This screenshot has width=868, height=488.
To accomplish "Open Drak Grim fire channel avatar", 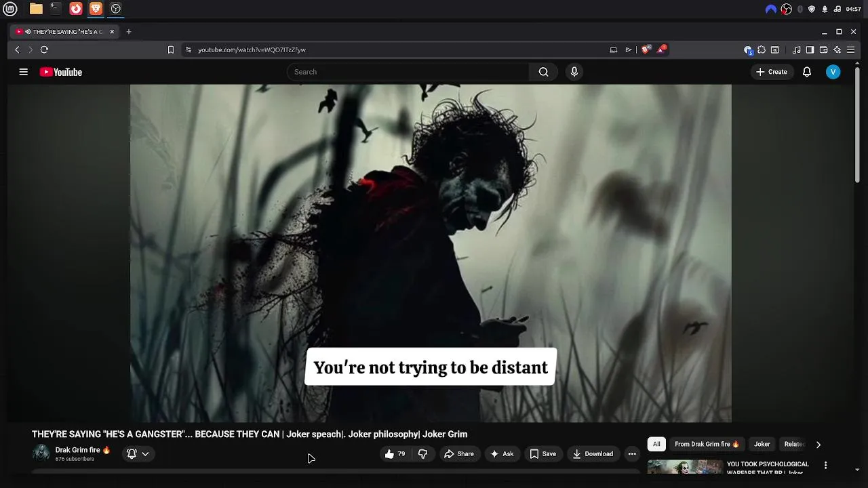I will point(41,453).
